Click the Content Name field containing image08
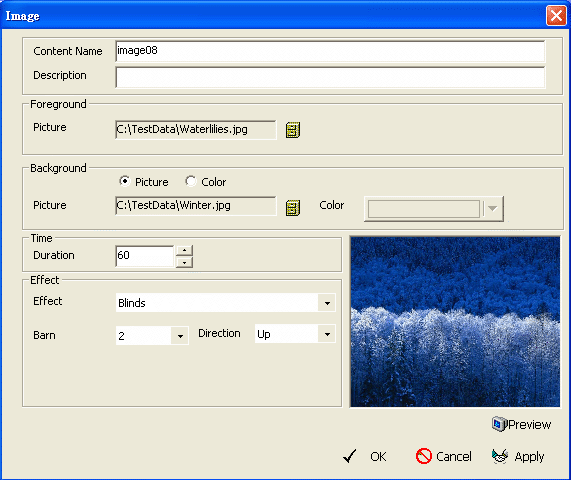 click(330, 51)
